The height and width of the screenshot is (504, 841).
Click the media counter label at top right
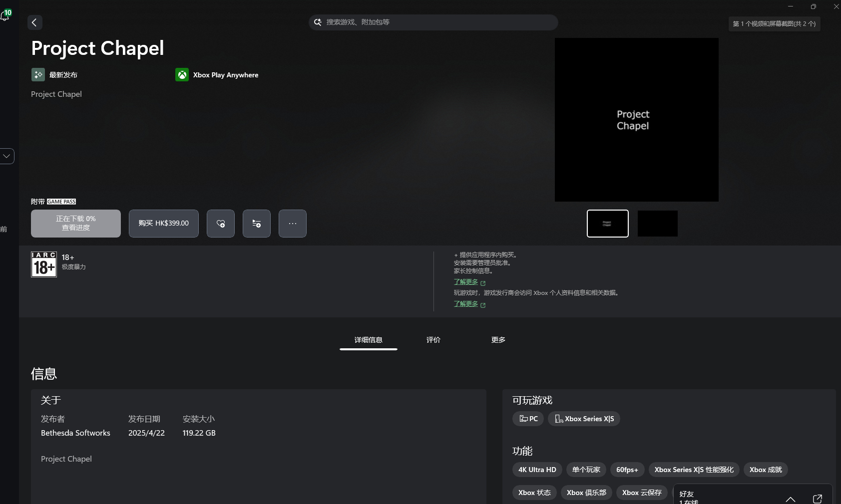(x=774, y=24)
